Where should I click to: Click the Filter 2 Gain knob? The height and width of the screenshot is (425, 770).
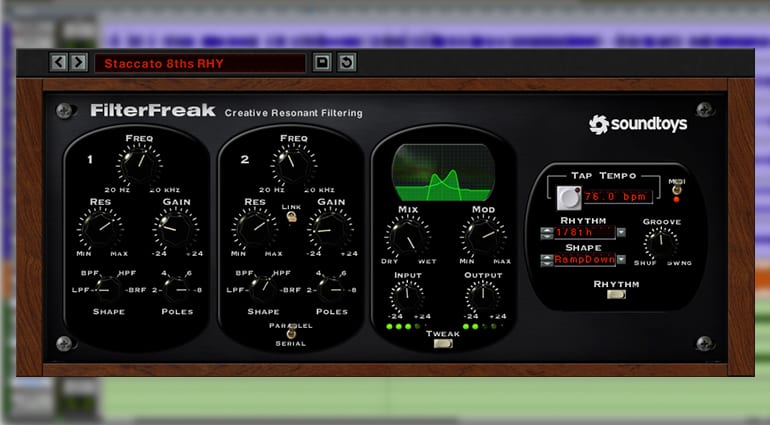[330, 229]
